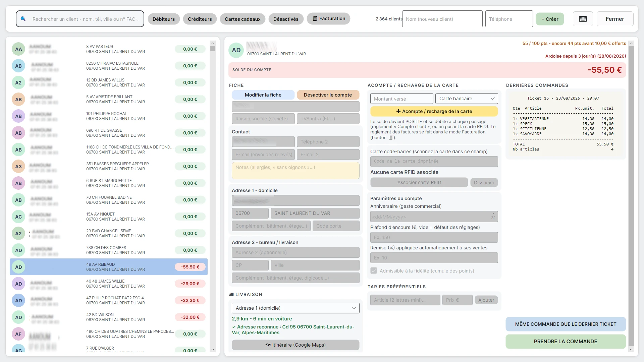Click PRENDRE LA COMMANDE
This screenshot has height=362, width=644.
(566, 342)
